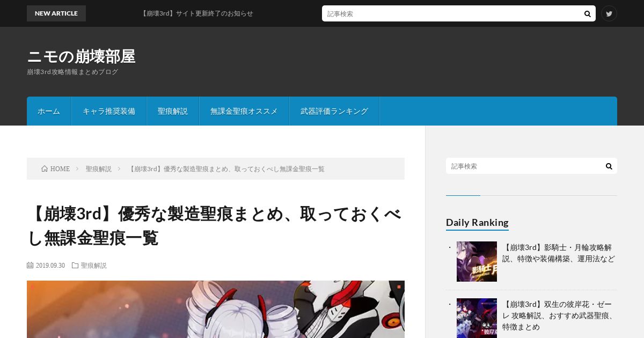
Task: Click the article title 優秀な製造聖痕まとめ
Action: (x=215, y=225)
